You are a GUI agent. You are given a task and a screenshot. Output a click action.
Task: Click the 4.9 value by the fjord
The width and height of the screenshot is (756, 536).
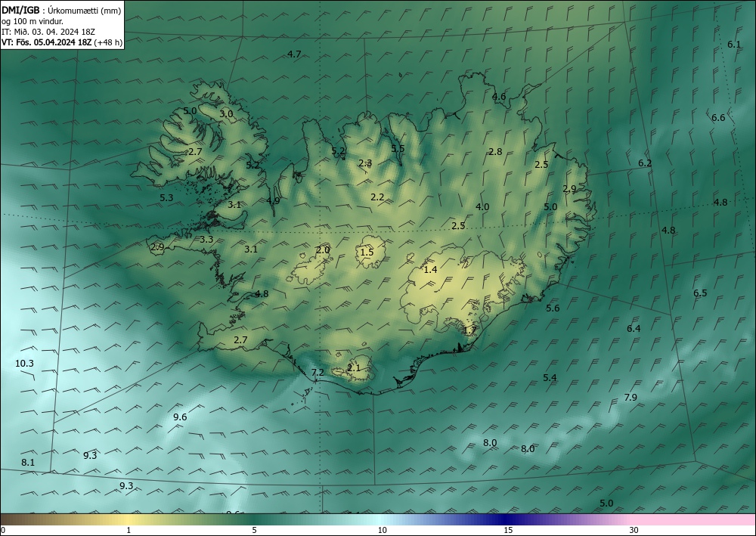pos(273,200)
